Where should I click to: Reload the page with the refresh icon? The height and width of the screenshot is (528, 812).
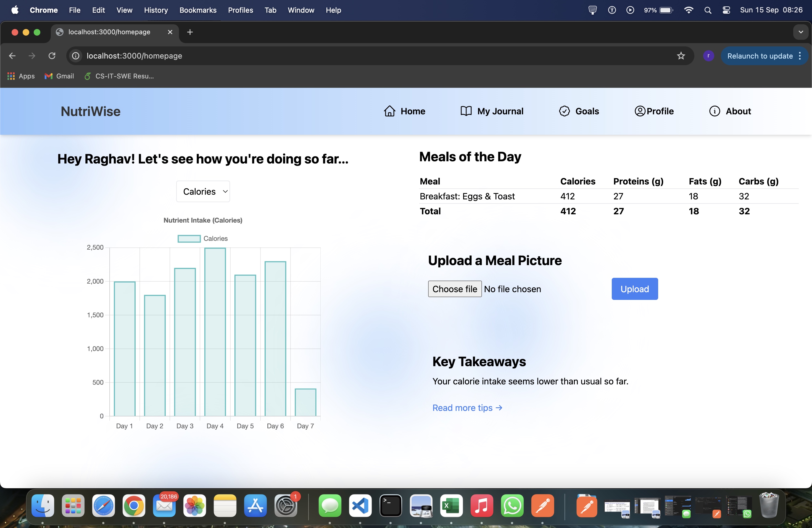click(52, 56)
